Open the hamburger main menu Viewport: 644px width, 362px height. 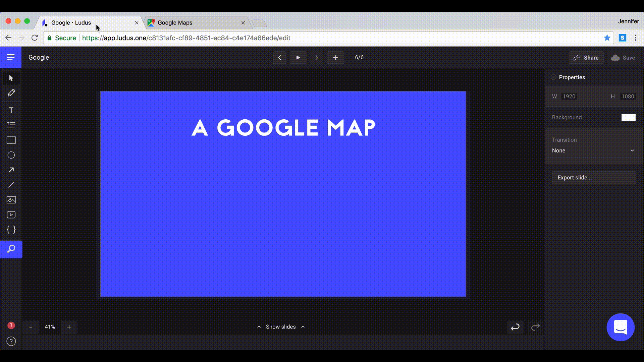click(11, 57)
